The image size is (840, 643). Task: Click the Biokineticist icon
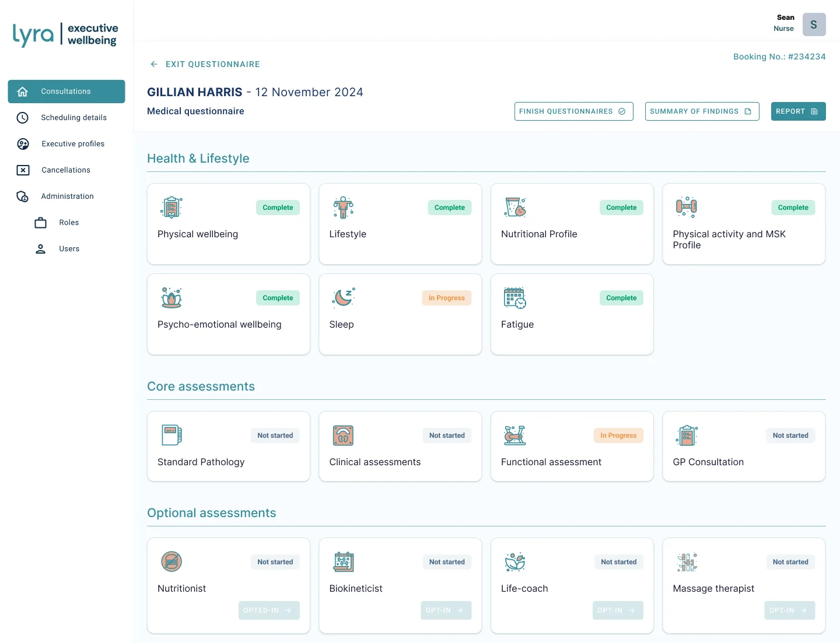pos(343,562)
